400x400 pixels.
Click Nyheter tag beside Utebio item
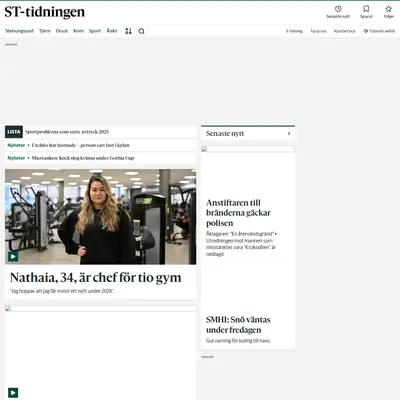(x=16, y=145)
